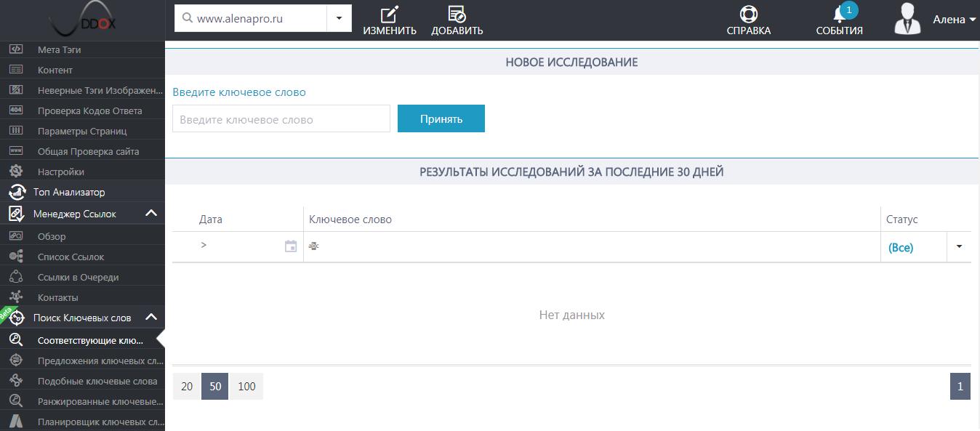Click the Введите ключевое слово input field
980x431 pixels.
coord(281,119)
